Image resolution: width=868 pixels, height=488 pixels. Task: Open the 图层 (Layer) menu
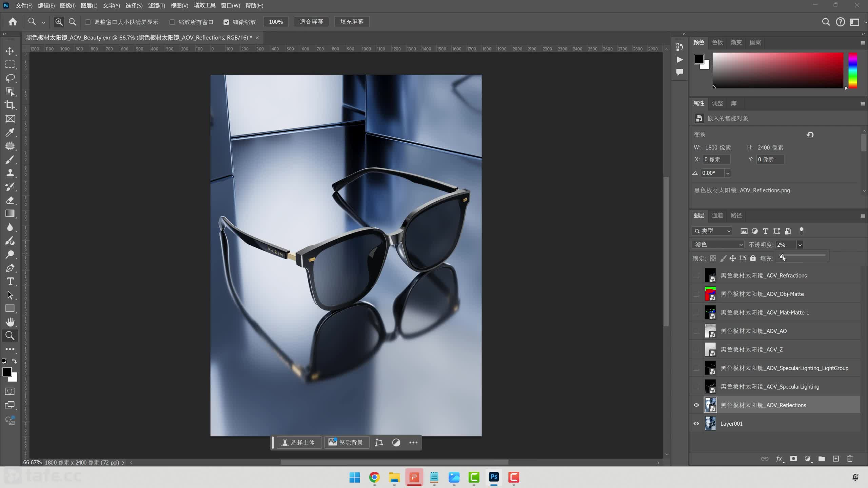(89, 5)
